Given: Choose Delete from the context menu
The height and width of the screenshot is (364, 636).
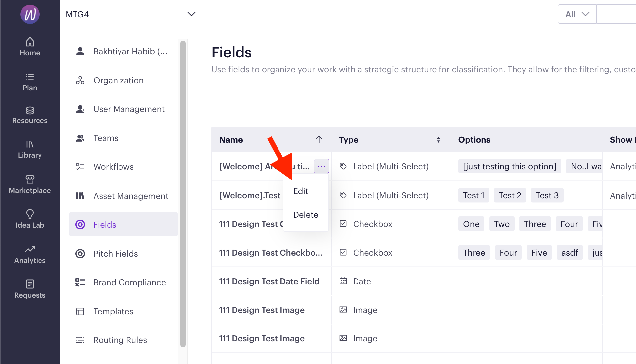Looking at the screenshot, I should coord(306,215).
